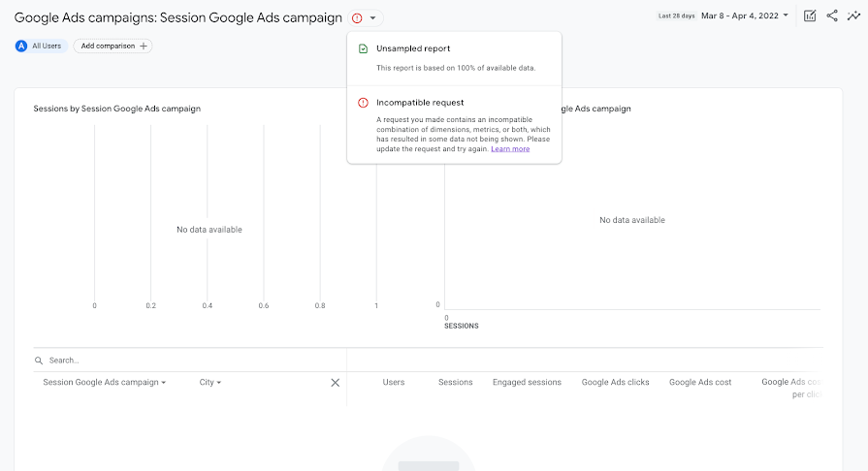This screenshot has height=471, width=868.
Task: Click the Incompatible request heading
Action: tap(420, 103)
